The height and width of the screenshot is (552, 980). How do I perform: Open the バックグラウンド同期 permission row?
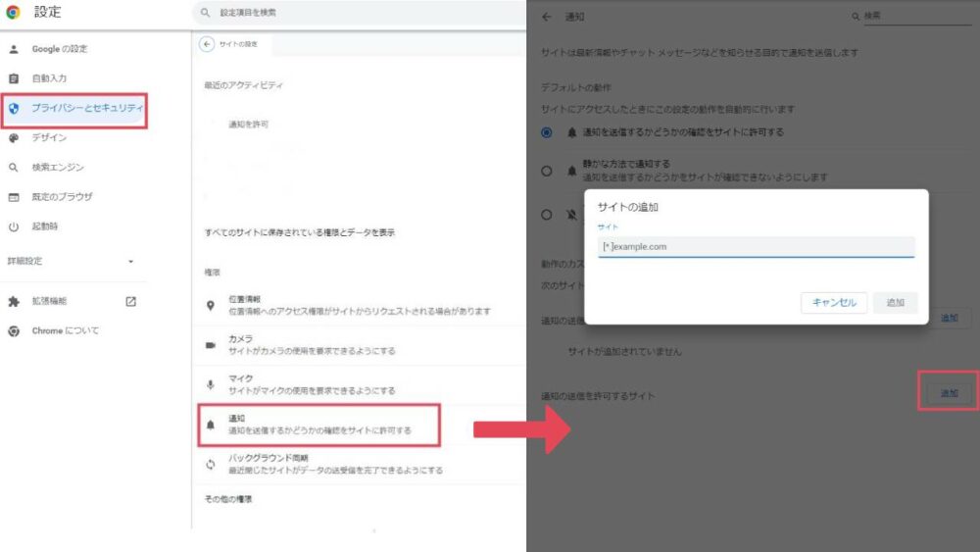360,464
